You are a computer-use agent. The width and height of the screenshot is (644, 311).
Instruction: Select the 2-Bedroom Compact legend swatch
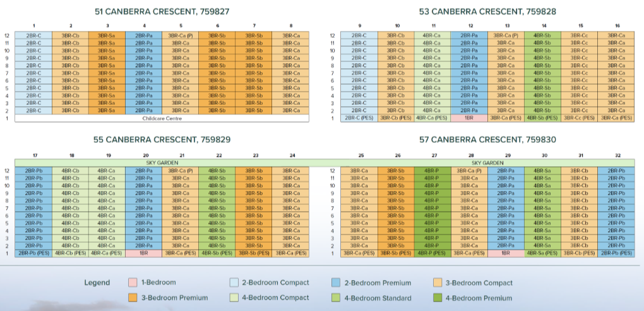tap(234, 283)
